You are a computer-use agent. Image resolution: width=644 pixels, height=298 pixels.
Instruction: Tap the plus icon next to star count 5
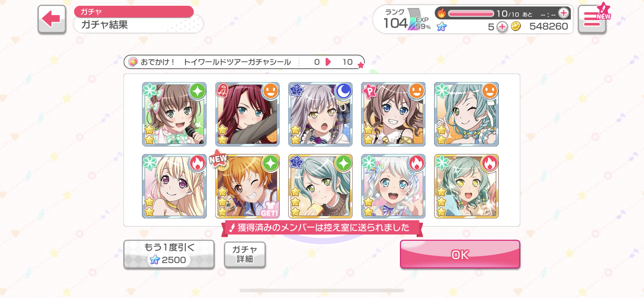pyautogui.click(x=502, y=27)
